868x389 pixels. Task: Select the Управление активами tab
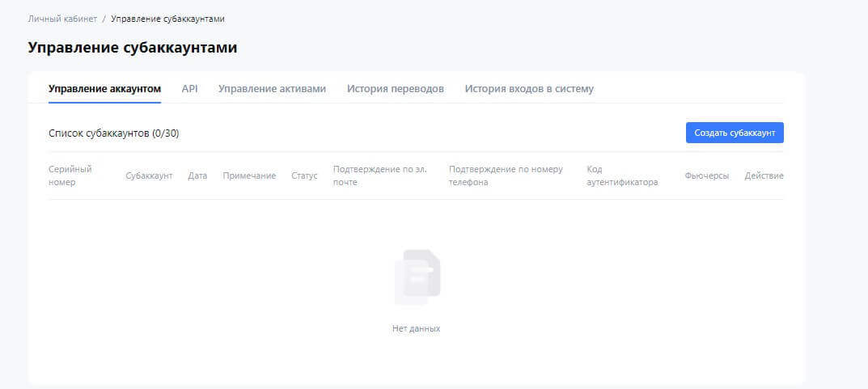pos(272,89)
